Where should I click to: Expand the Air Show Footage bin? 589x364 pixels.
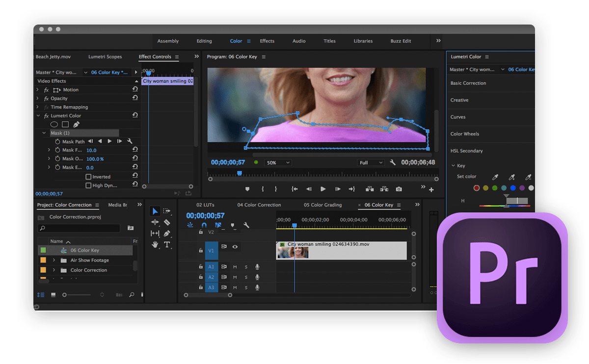click(x=54, y=260)
